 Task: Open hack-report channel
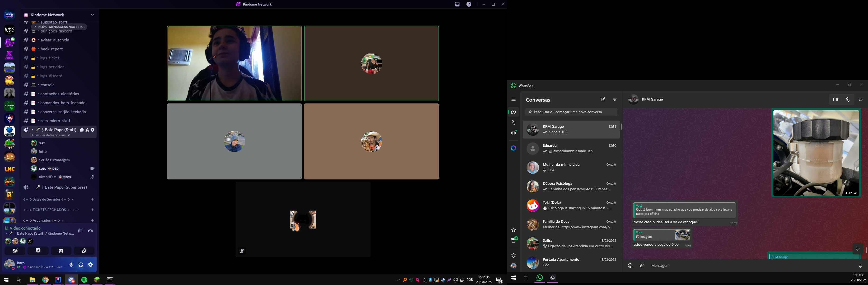[59, 49]
